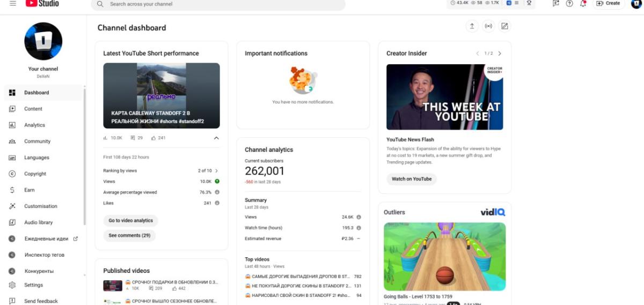Go to previous Creator Insider card
This screenshot has height=305, width=644.
478,54
